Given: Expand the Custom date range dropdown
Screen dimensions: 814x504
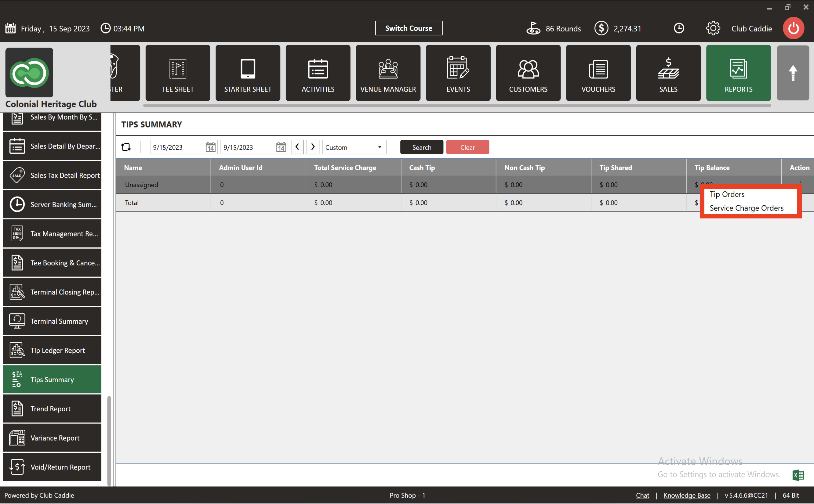Looking at the screenshot, I should pos(354,147).
